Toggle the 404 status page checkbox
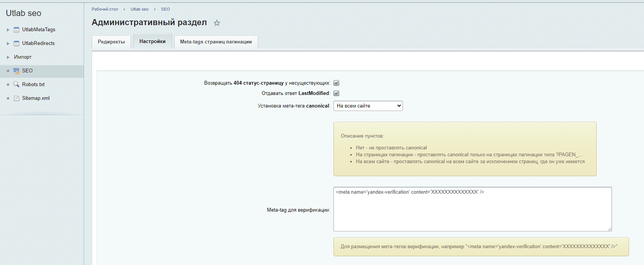Image resolution: width=644 pixels, height=265 pixels. [x=337, y=83]
